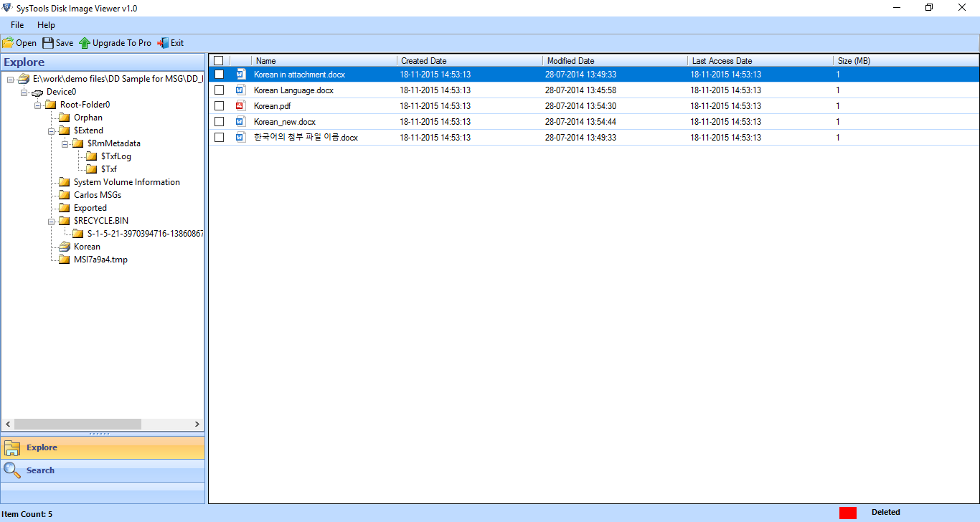Click the Word icon for the Korean-script .docx file
The width and height of the screenshot is (980, 522).
(x=240, y=137)
